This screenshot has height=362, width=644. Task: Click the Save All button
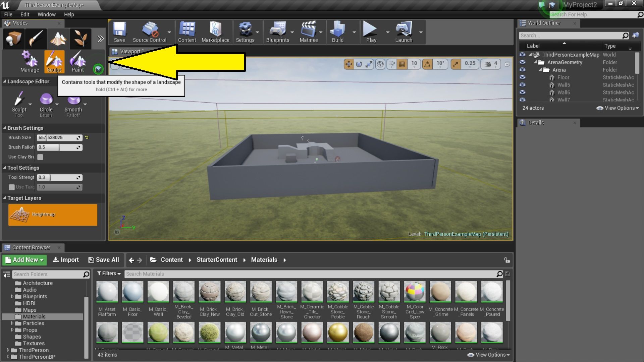(104, 259)
